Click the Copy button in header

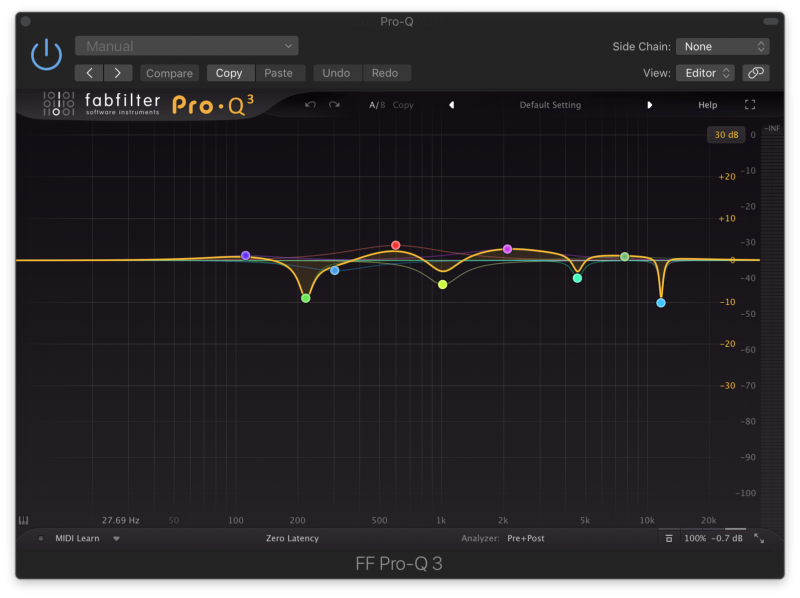point(229,73)
